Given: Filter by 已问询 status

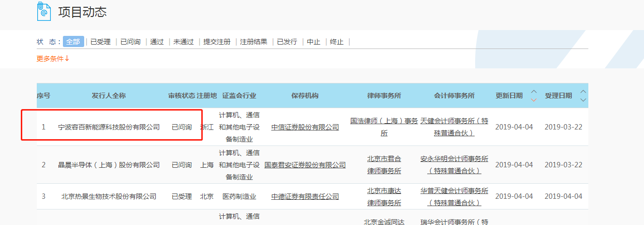Looking at the screenshot, I should tap(130, 42).
